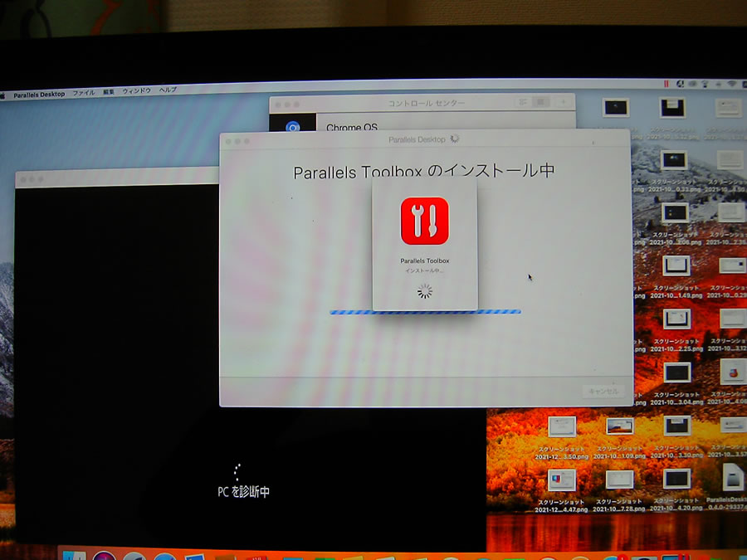The width and height of the screenshot is (747, 560).
Task: Click the Wi-Fi icon in menu bar
Action: 732,84
